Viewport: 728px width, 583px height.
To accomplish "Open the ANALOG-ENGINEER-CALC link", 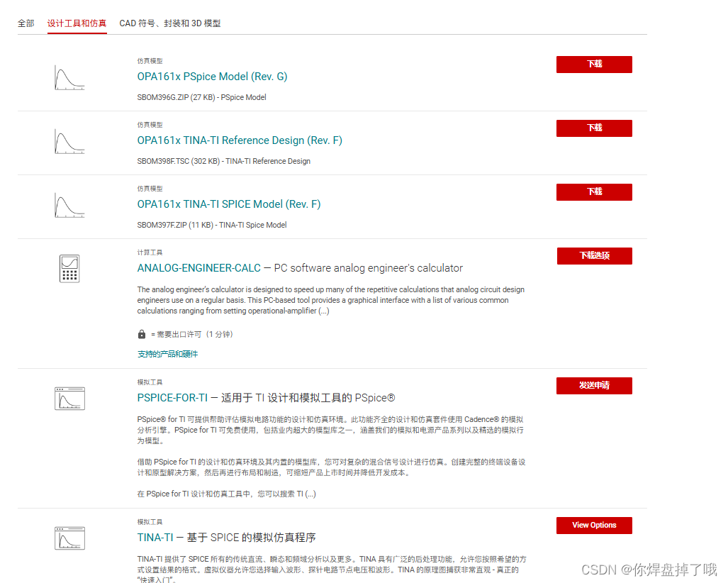I will pyautogui.click(x=198, y=268).
